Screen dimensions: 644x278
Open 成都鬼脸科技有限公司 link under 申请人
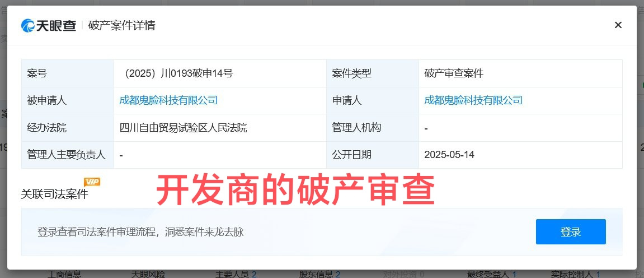[x=473, y=100]
